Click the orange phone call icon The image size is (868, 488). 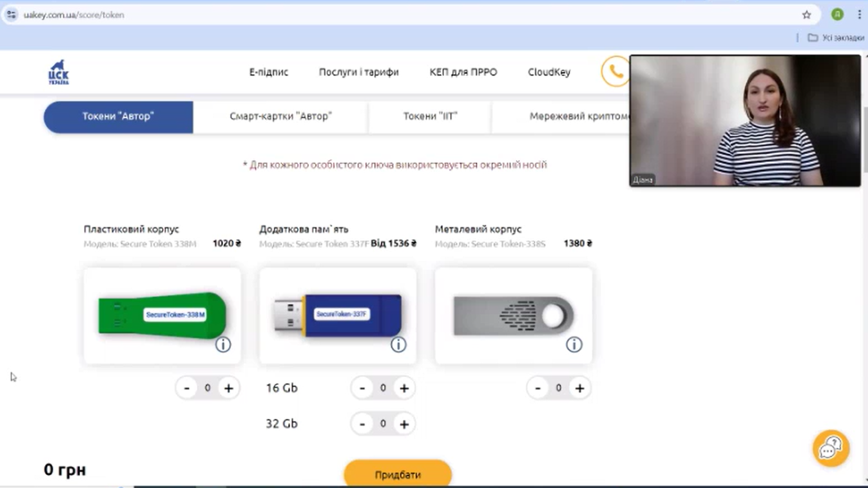click(x=615, y=71)
